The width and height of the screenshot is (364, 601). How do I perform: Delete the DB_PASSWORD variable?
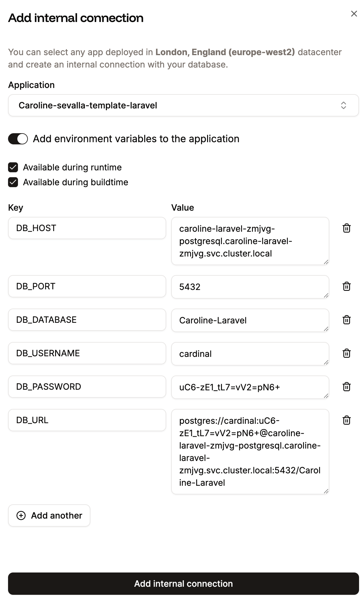coord(347,387)
